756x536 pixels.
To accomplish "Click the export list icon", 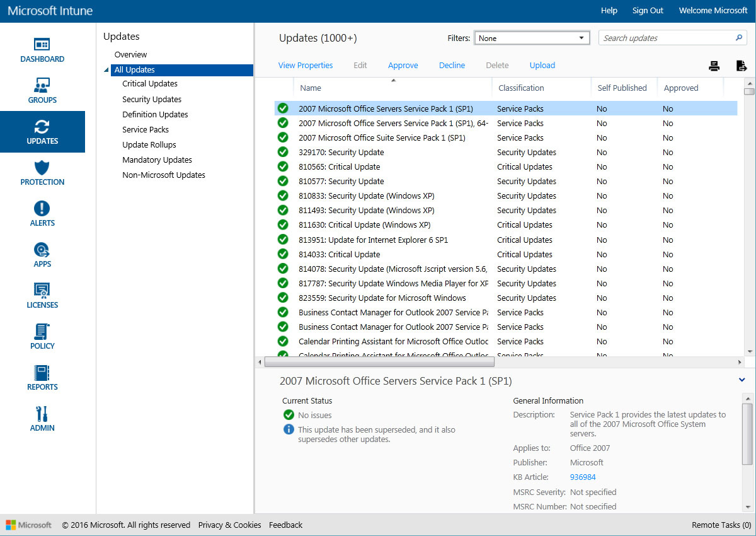I will tap(742, 66).
